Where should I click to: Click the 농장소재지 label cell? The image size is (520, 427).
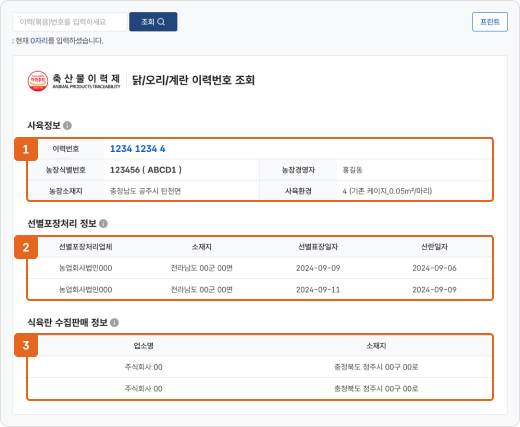(66, 191)
